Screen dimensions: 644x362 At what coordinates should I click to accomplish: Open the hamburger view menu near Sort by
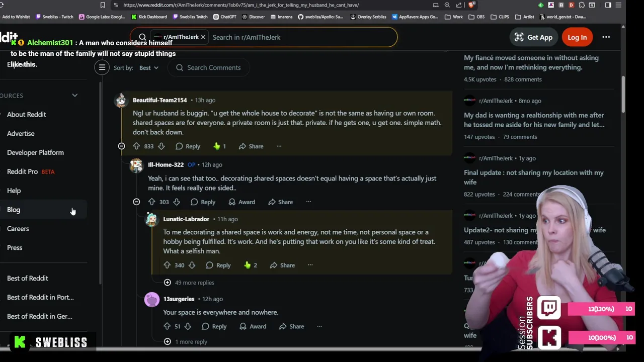pos(102,67)
